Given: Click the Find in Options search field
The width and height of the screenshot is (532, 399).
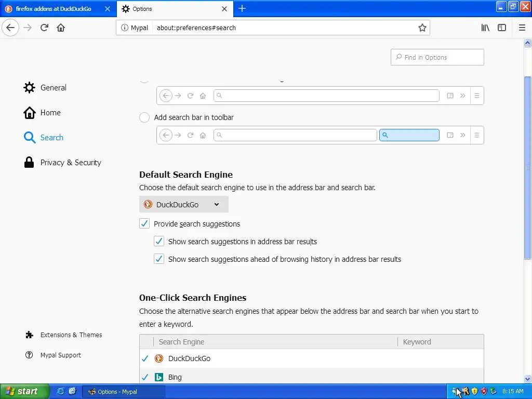Looking at the screenshot, I should (437, 57).
